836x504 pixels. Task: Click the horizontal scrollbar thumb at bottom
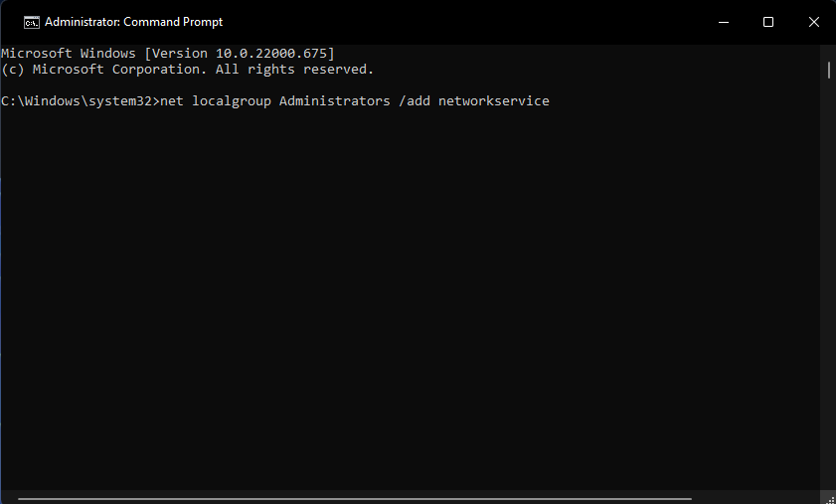click(x=355, y=499)
